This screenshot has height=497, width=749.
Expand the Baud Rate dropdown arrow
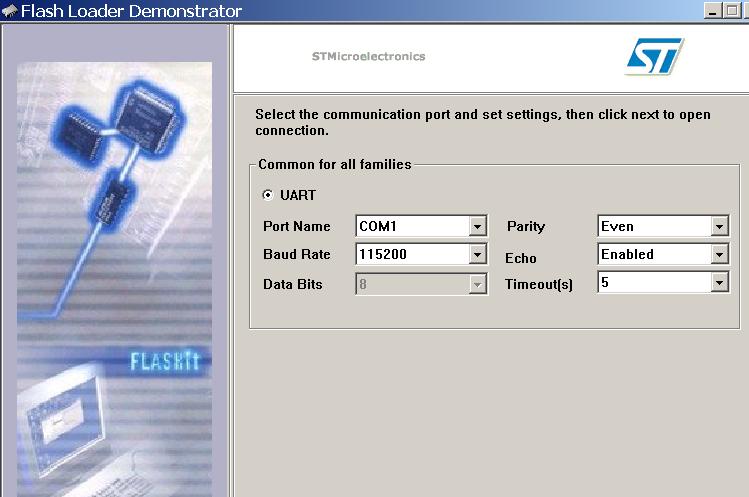click(477, 254)
